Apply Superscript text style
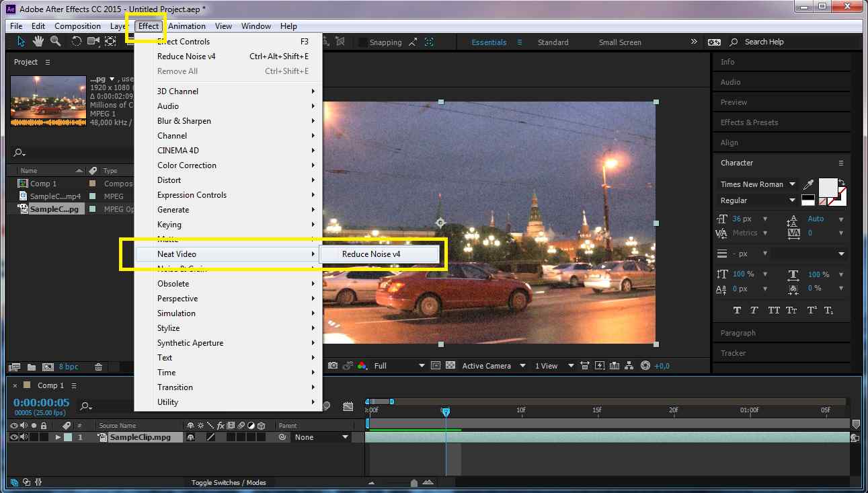The width and height of the screenshot is (868, 493). pyautogui.click(x=811, y=310)
